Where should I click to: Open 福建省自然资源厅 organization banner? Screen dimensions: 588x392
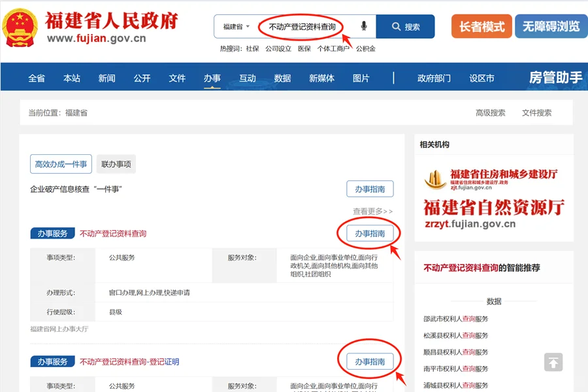[x=494, y=213]
